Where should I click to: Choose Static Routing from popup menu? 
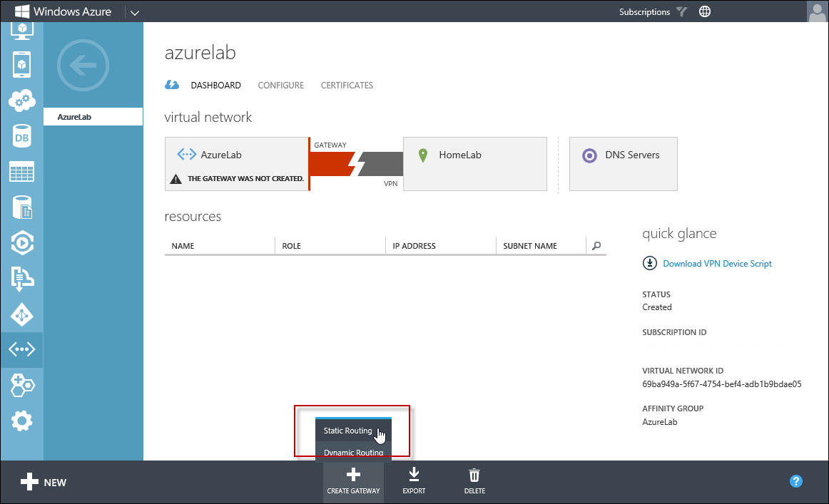(347, 431)
